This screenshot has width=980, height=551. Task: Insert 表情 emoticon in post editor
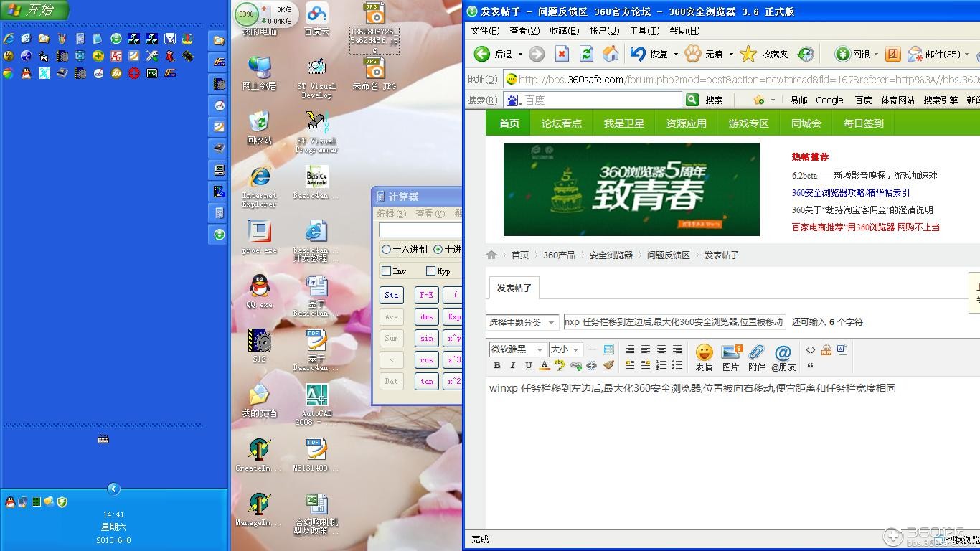704,357
